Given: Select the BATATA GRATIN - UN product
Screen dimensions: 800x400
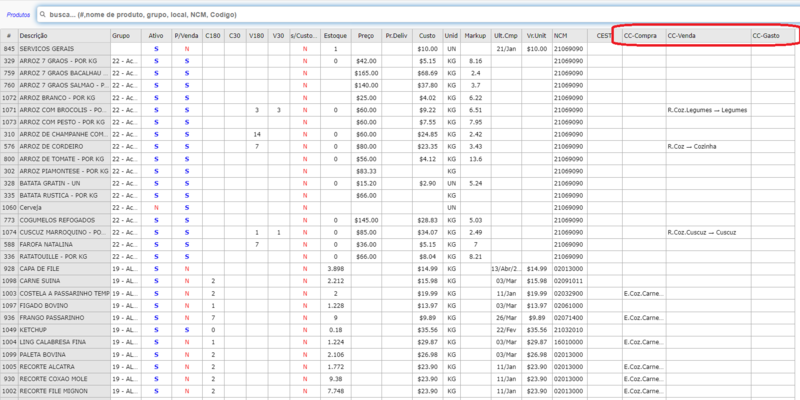Looking at the screenshot, I should [64, 184].
